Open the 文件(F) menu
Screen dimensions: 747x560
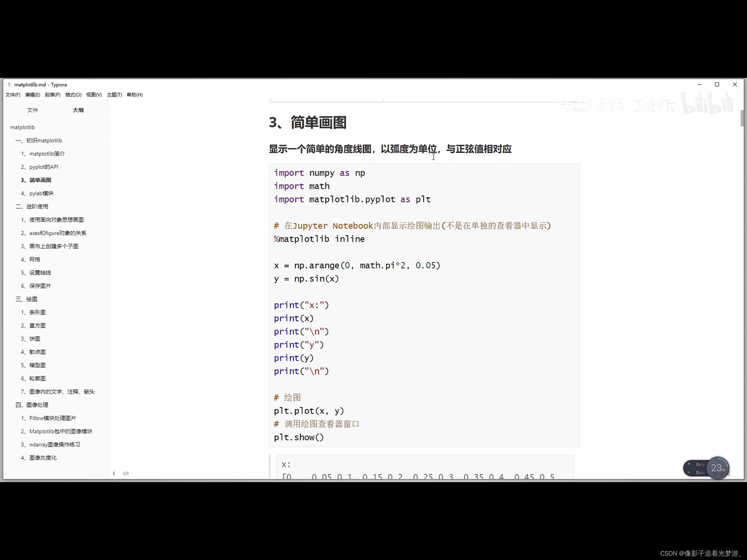coord(13,95)
